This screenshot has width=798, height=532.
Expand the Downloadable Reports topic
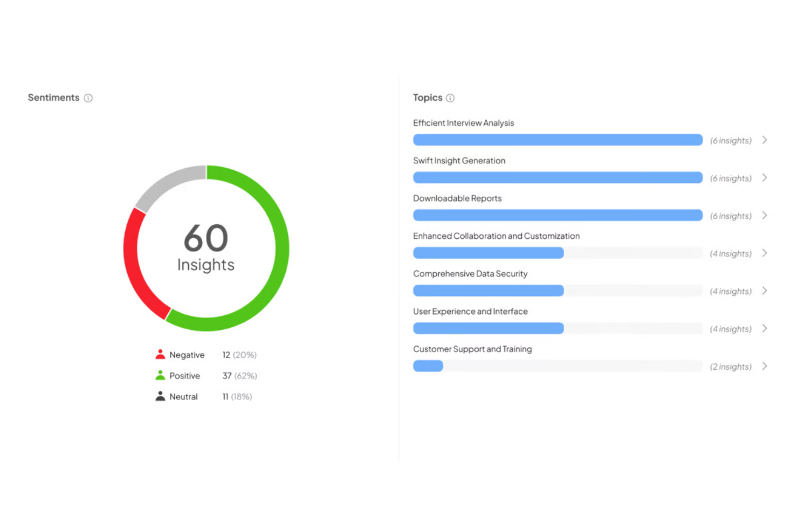click(765, 215)
